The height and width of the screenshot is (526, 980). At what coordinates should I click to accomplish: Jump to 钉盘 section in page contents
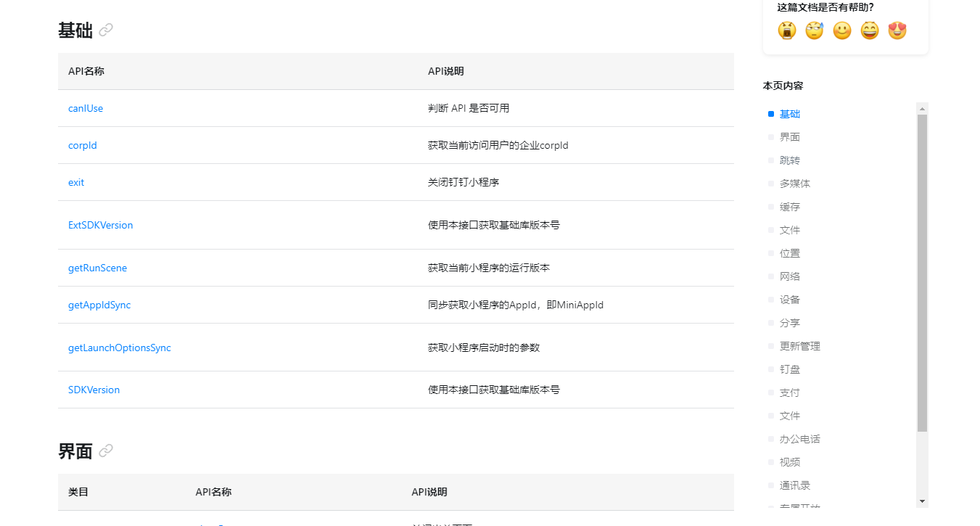point(789,369)
